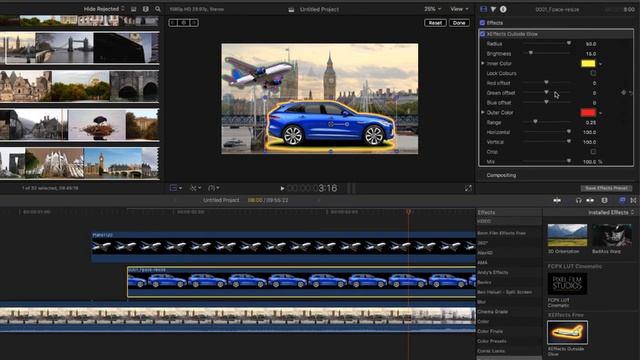
Task: Select the FCPX LUT Cinematic effect thumbnail
Action: [567, 283]
